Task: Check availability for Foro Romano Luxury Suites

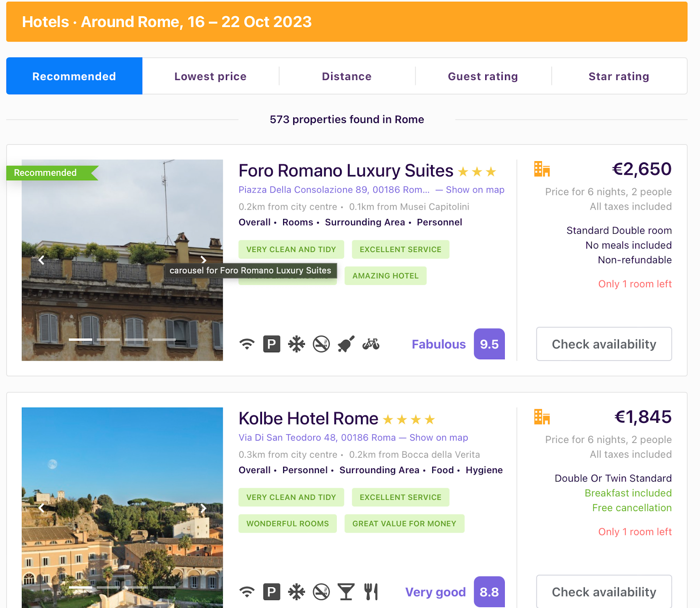Action: [x=604, y=344]
